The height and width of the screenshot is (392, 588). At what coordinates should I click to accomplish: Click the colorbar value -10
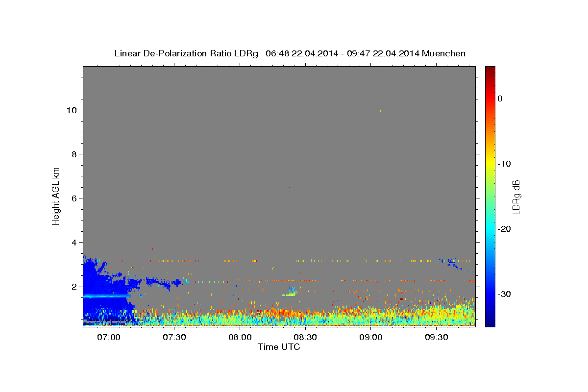[x=504, y=164]
